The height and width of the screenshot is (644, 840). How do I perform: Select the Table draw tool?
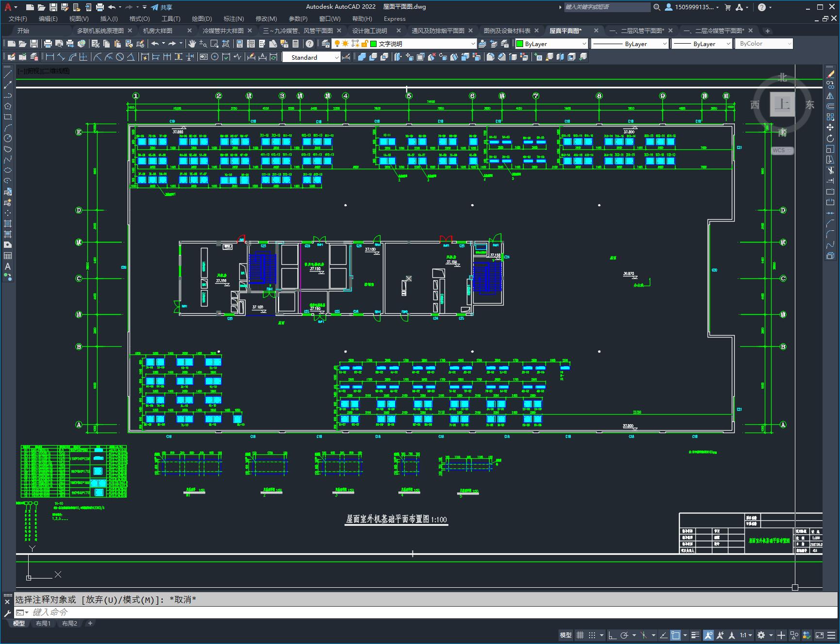coord(8,256)
